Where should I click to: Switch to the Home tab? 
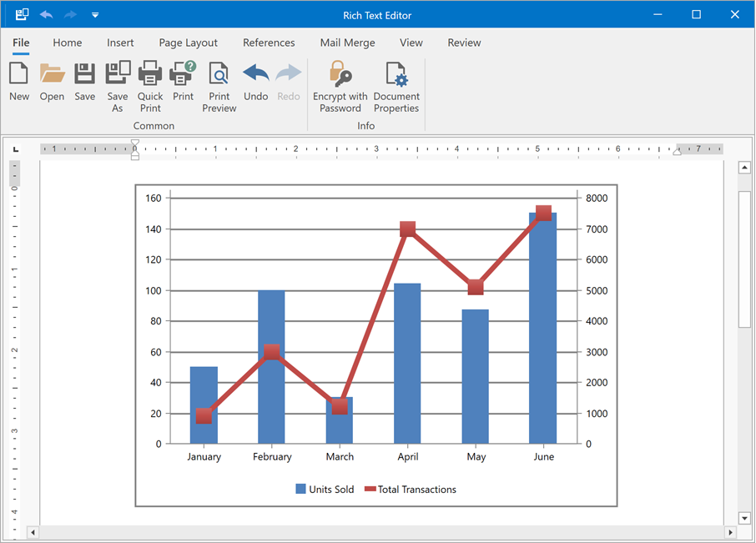click(68, 43)
